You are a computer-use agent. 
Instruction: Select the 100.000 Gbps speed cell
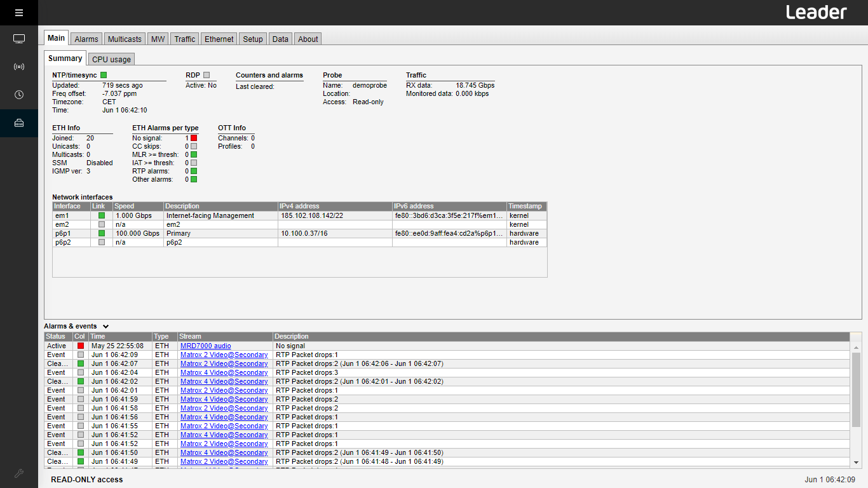[x=138, y=233]
